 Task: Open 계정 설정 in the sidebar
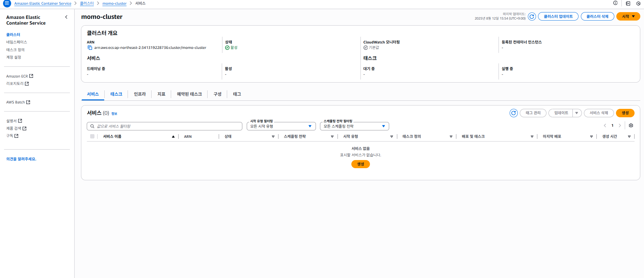click(14, 57)
